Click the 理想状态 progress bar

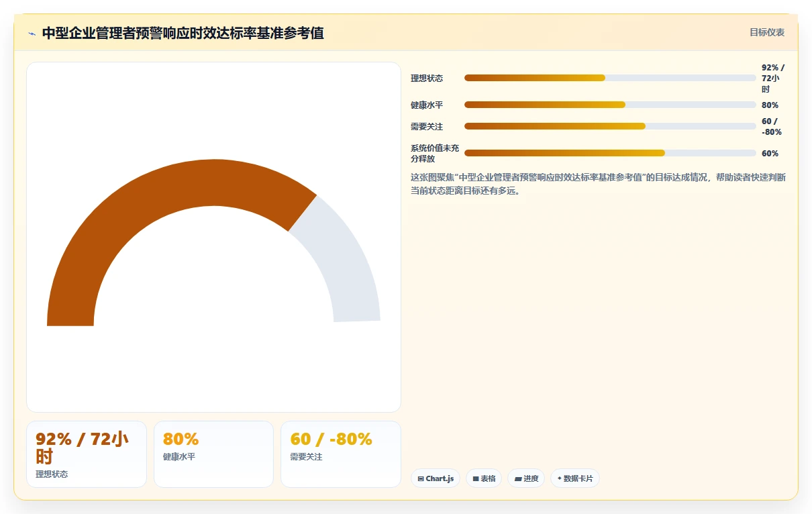[610, 78]
